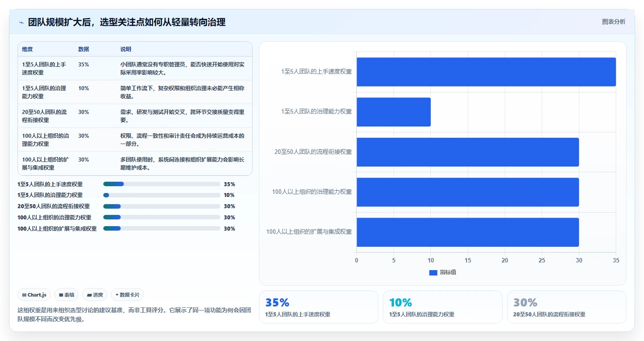This screenshot has width=644, height=341.
Task: Open the 35% data card
Action: click(319, 307)
